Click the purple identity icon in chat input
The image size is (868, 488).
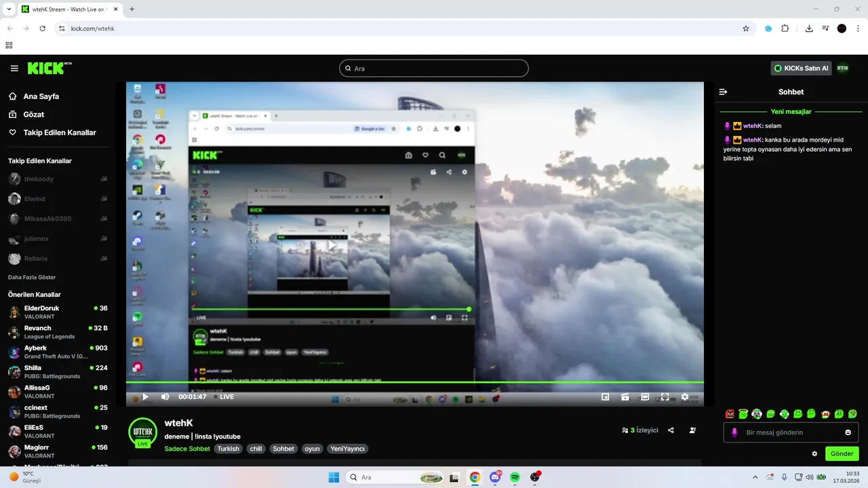pos(734,432)
